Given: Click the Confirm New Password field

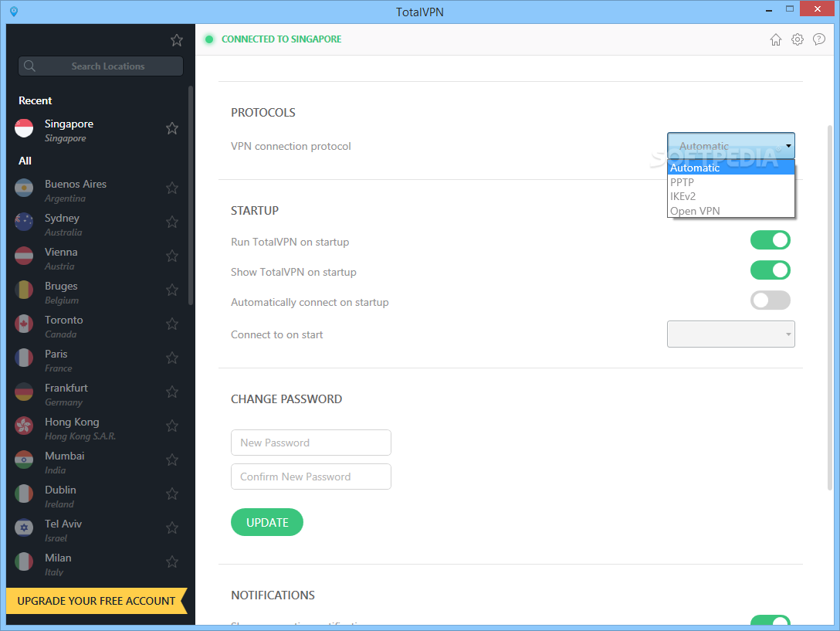Looking at the screenshot, I should pyautogui.click(x=310, y=477).
